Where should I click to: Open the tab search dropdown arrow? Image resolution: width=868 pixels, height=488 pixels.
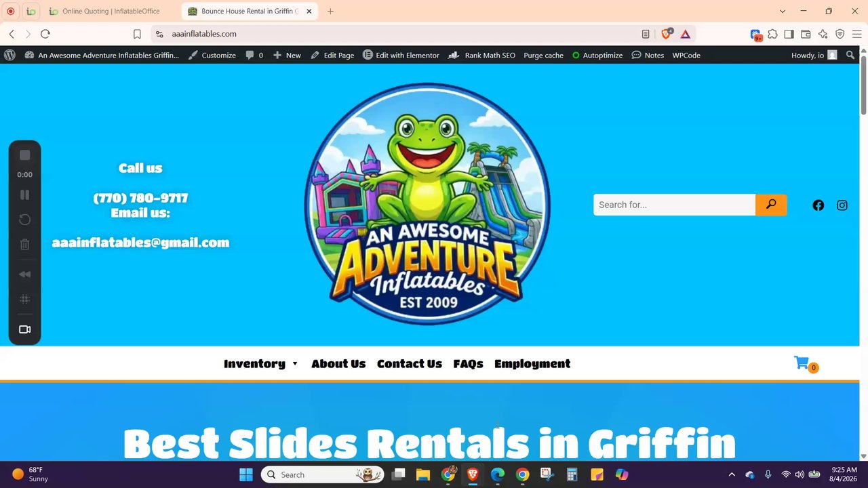[x=783, y=12]
